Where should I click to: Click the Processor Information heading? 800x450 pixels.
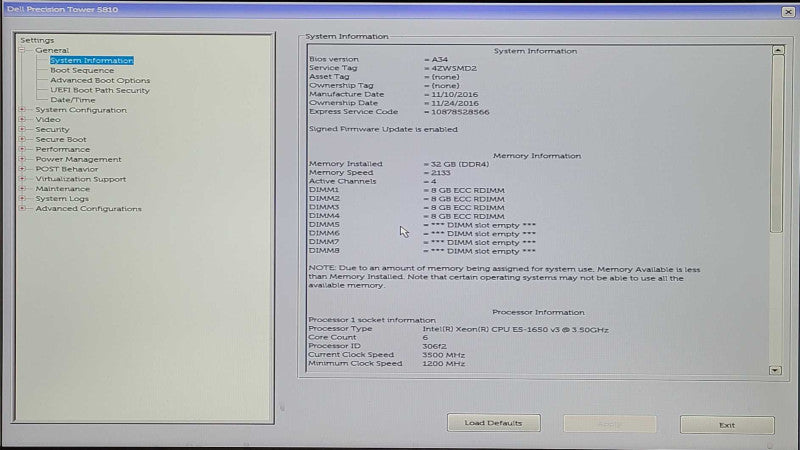click(x=538, y=312)
